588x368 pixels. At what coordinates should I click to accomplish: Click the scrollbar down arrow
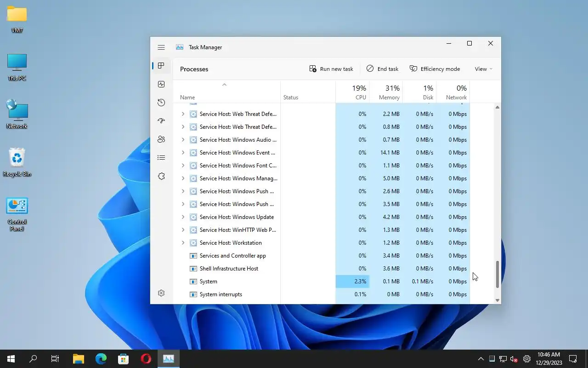[497, 300]
